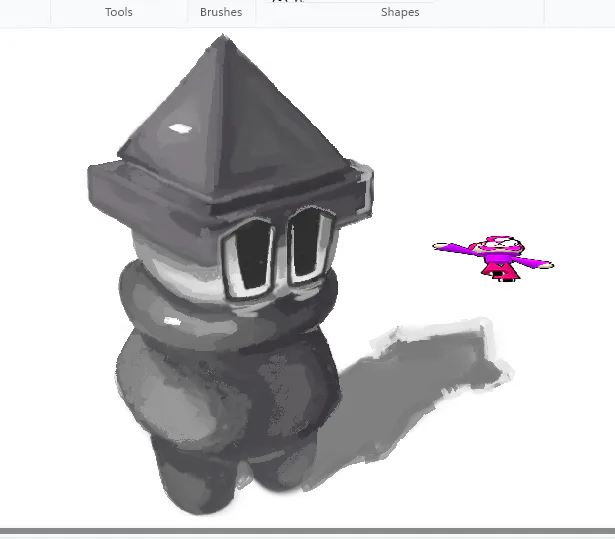Click the horizontal scrollbar below the canvas
Viewport: 615px width, 539px height.
tap(308, 531)
